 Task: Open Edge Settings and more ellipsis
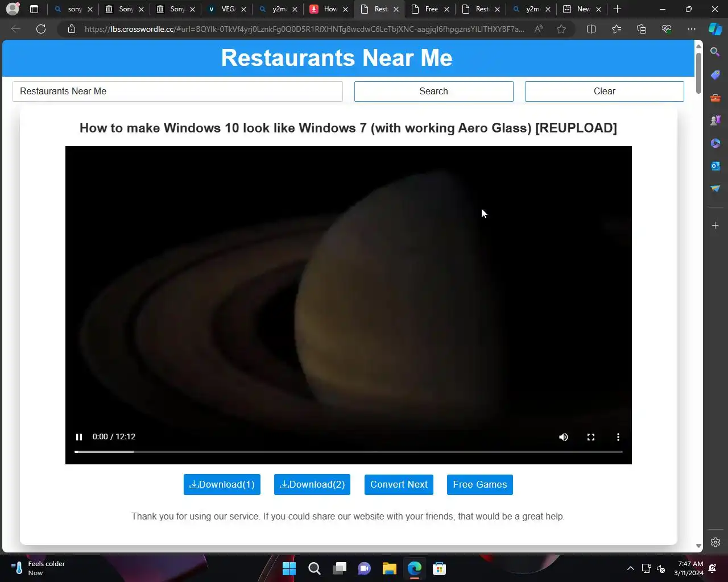[692, 29]
